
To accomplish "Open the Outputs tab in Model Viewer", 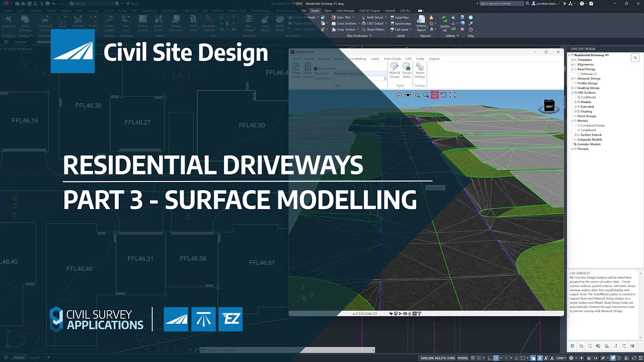I will 434,59.
